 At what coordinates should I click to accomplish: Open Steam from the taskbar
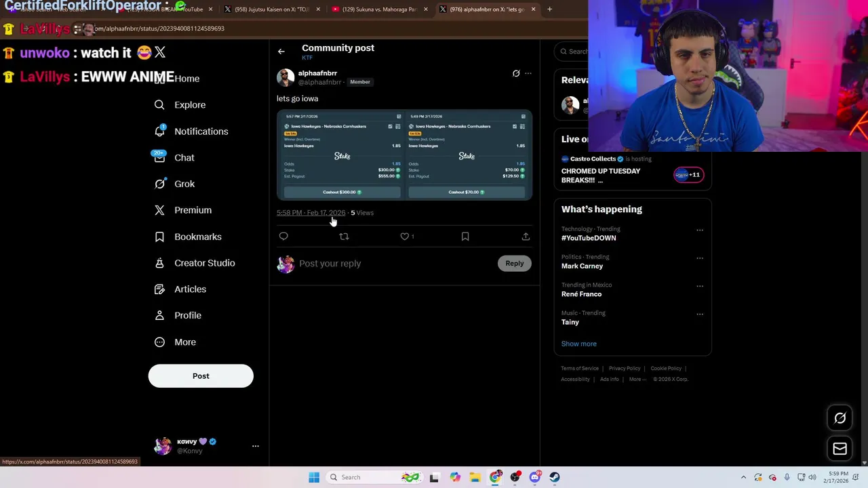(x=555, y=477)
